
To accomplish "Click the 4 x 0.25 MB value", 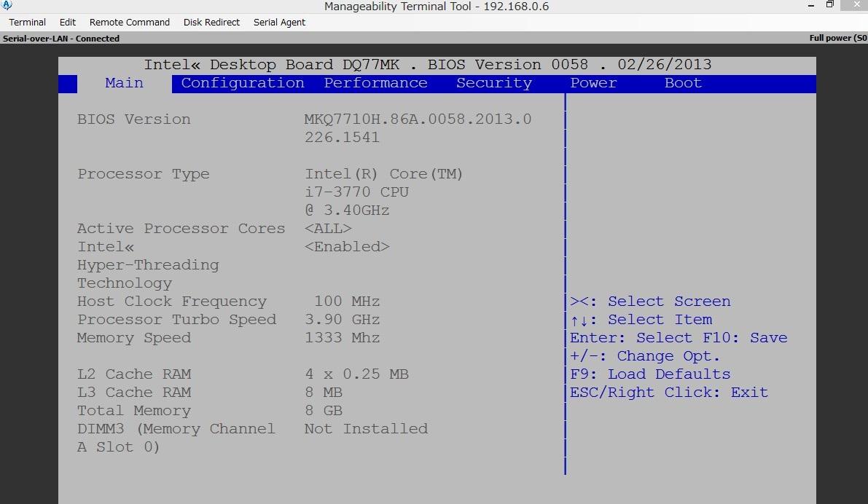I will [x=356, y=374].
